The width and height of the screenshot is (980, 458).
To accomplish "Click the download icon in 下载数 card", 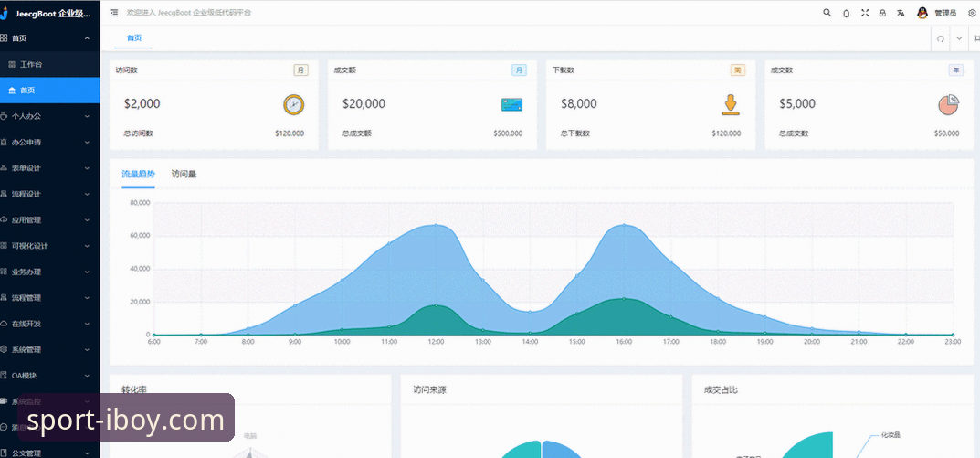I will [730, 104].
